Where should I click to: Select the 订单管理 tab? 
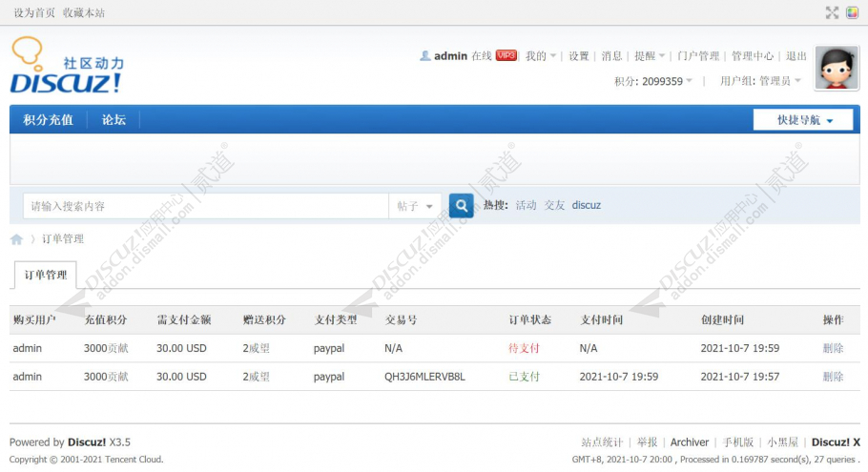46,275
